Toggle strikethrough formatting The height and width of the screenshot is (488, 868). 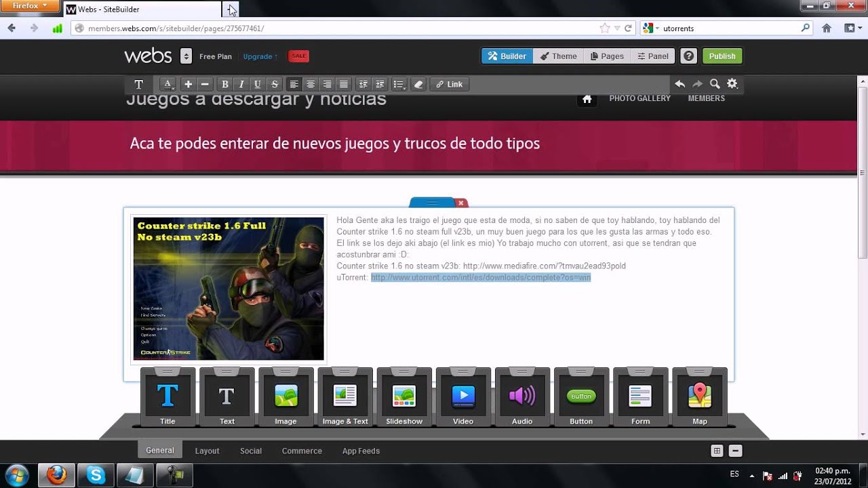(x=275, y=84)
